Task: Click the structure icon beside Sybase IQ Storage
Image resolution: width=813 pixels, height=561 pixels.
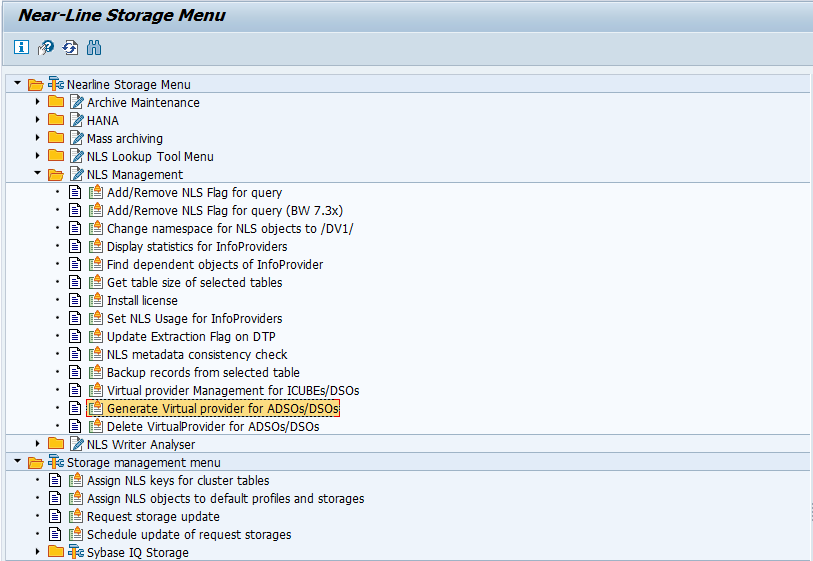Action: [76, 552]
